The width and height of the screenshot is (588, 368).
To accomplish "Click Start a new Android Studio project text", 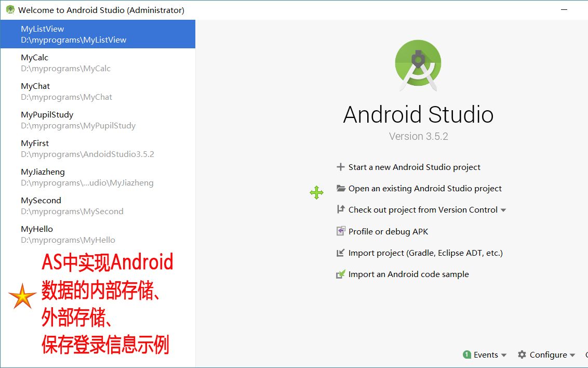I will (x=414, y=167).
